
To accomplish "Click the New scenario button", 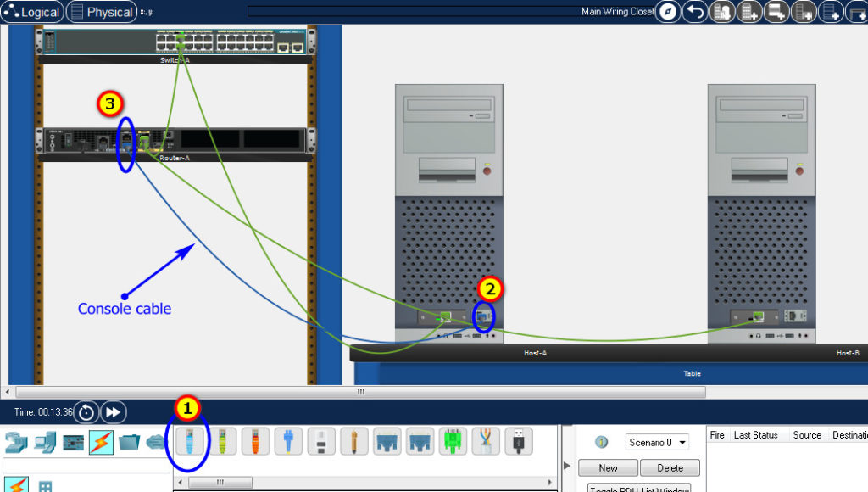I will (608, 467).
